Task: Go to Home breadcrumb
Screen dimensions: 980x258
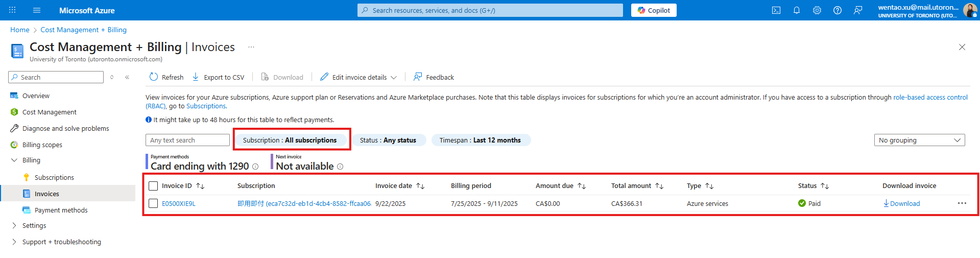Action: (x=20, y=30)
